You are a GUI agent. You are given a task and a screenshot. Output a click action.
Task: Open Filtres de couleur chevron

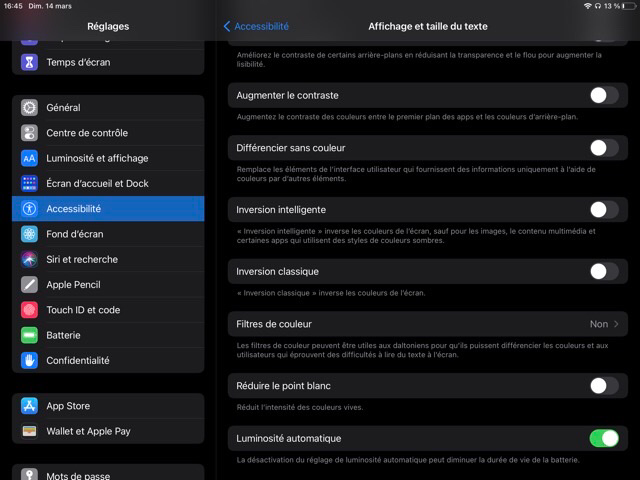coord(615,324)
